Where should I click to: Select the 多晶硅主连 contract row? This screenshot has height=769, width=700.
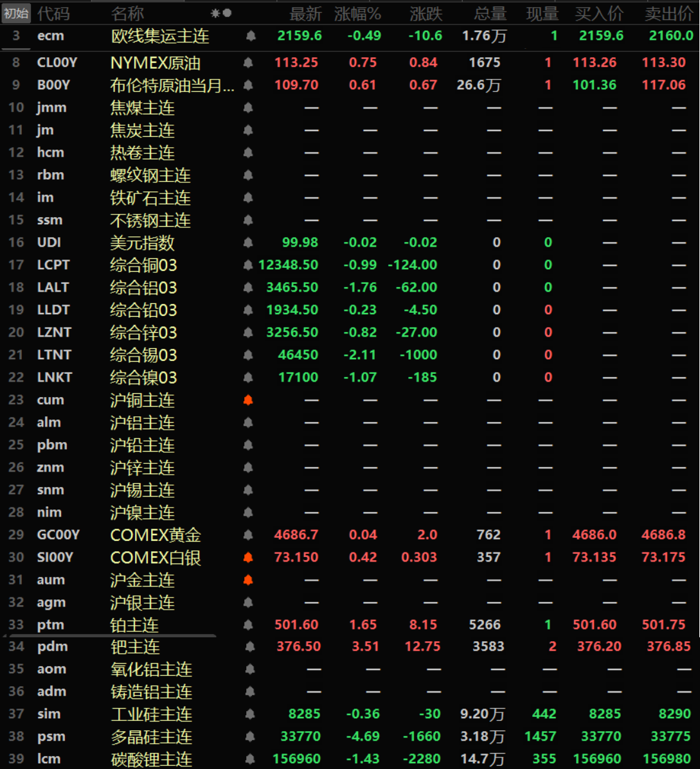(151, 737)
